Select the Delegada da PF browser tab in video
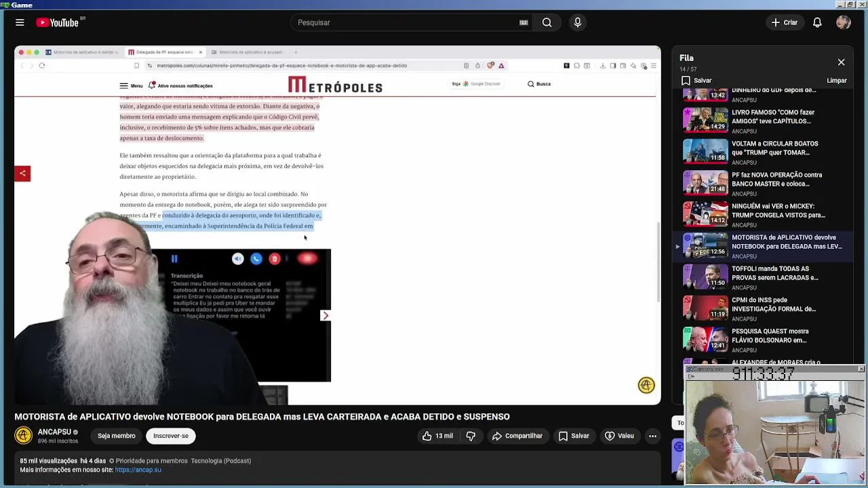The image size is (868, 488). pyautogui.click(x=165, y=52)
